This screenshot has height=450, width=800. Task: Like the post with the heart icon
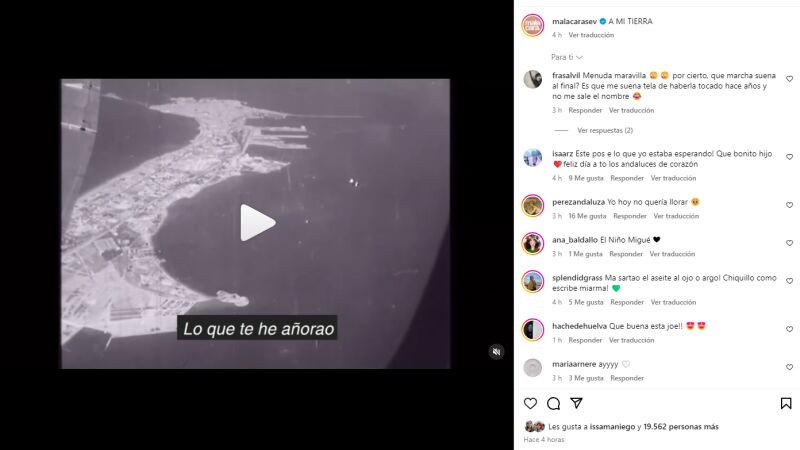(x=531, y=404)
